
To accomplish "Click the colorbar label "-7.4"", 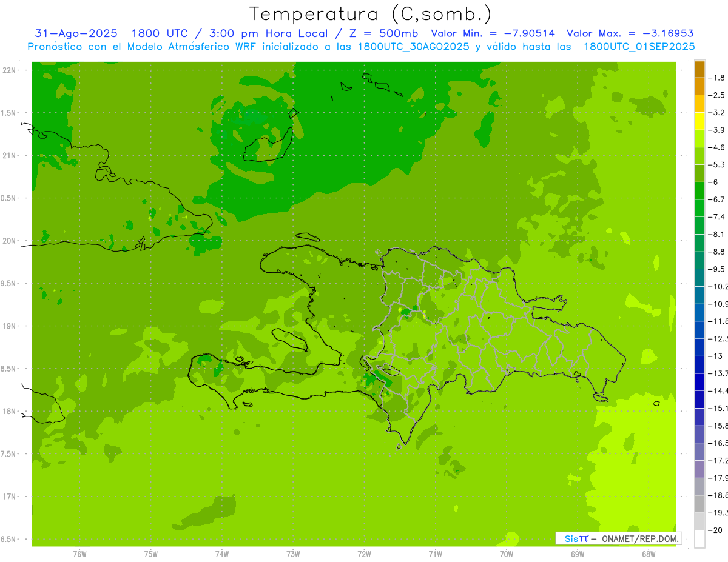I will click(x=716, y=217).
